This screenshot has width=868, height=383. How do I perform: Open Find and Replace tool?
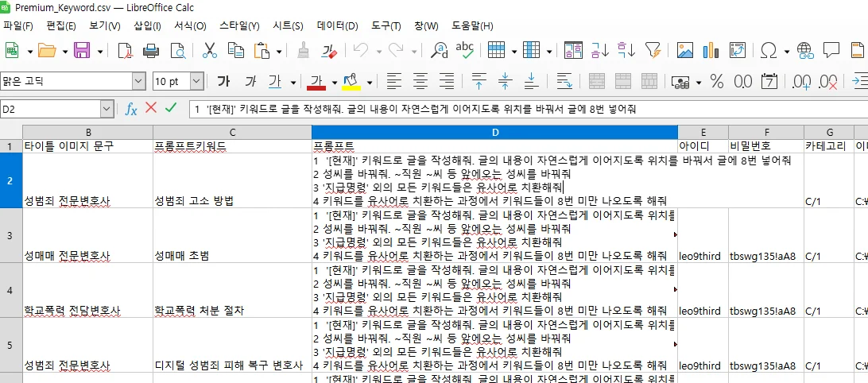tap(439, 51)
